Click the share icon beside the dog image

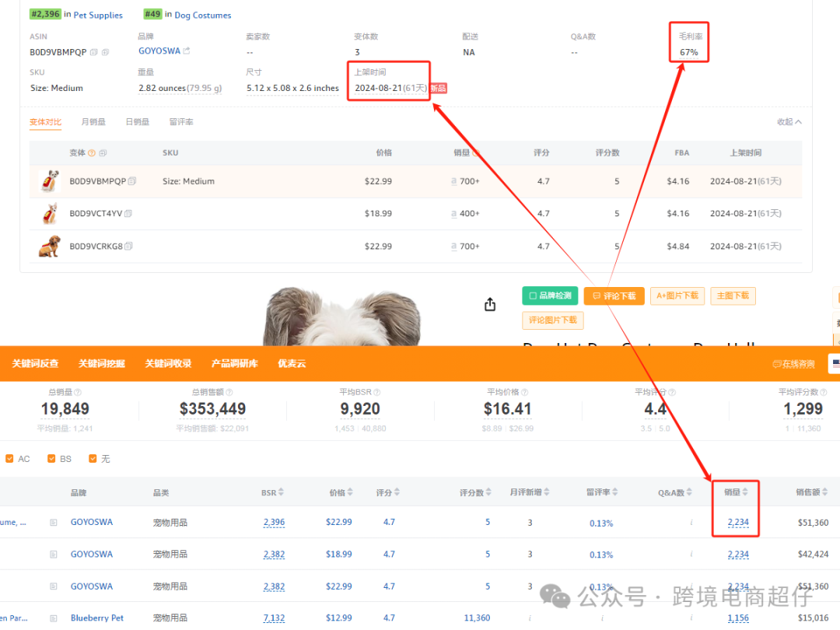click(490, 305)
